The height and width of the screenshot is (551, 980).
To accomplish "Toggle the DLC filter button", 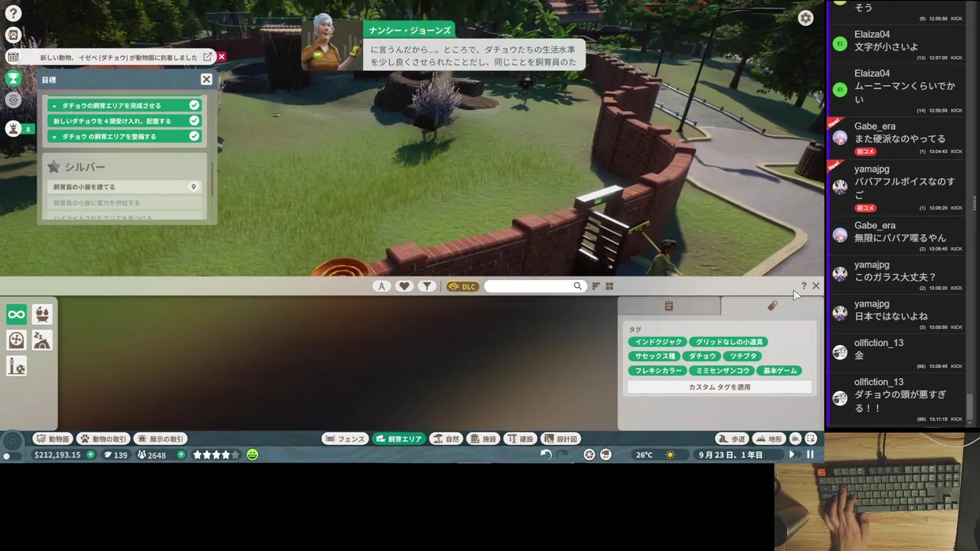I will 462,286.
